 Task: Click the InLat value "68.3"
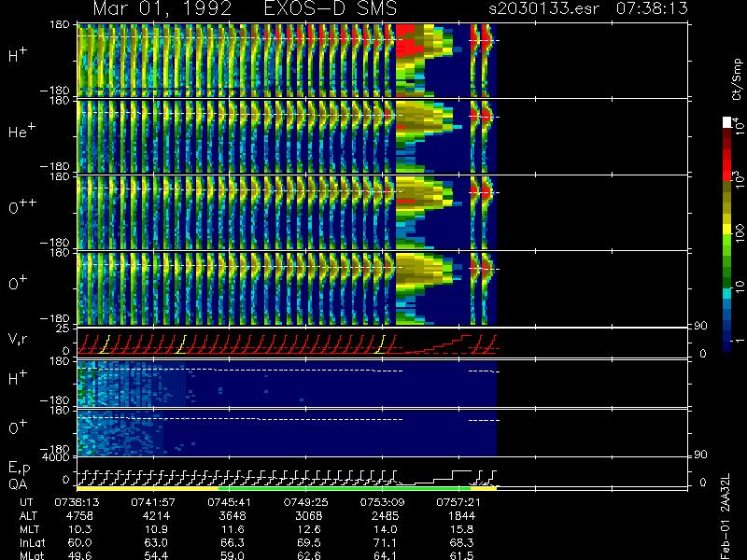461,543
